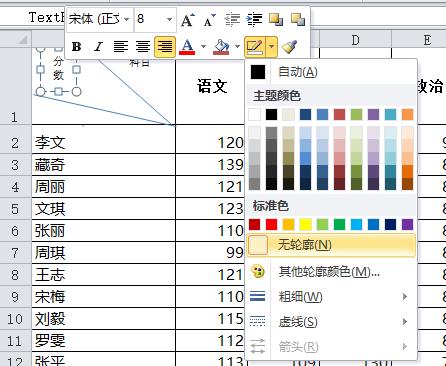
Task: Click the Format Painter brush icon
Action: coord(289,47)
